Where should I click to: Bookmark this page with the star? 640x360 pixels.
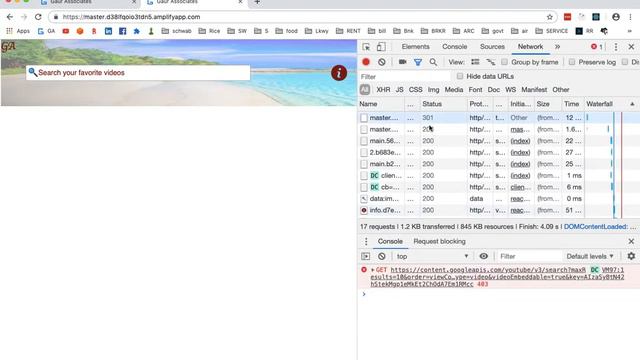(x=549, y=17)
